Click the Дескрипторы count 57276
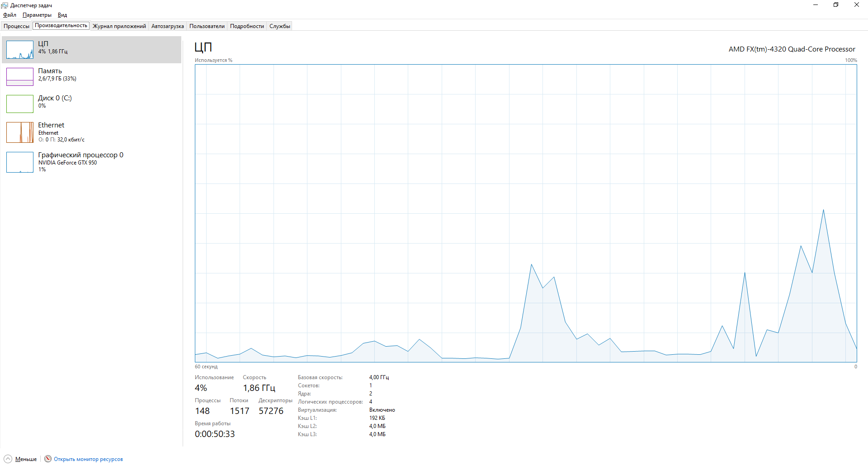Screen dimensions: 868x470 tap(271, 411)
